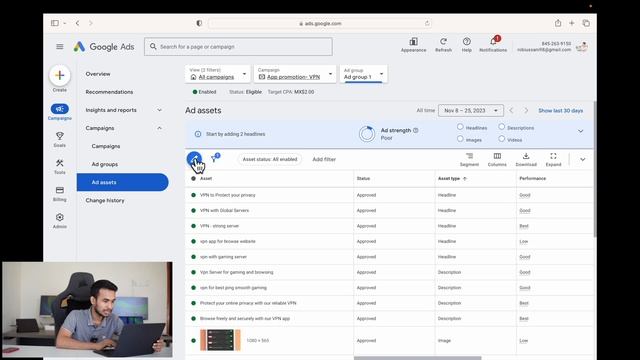The image size is (640, 360).
Task: Open the Notifications bell
Action: (493, 42)
